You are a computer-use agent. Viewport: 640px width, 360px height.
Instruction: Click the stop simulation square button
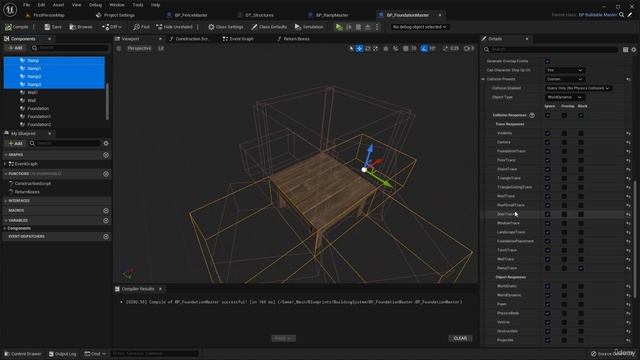coord(358,27)
